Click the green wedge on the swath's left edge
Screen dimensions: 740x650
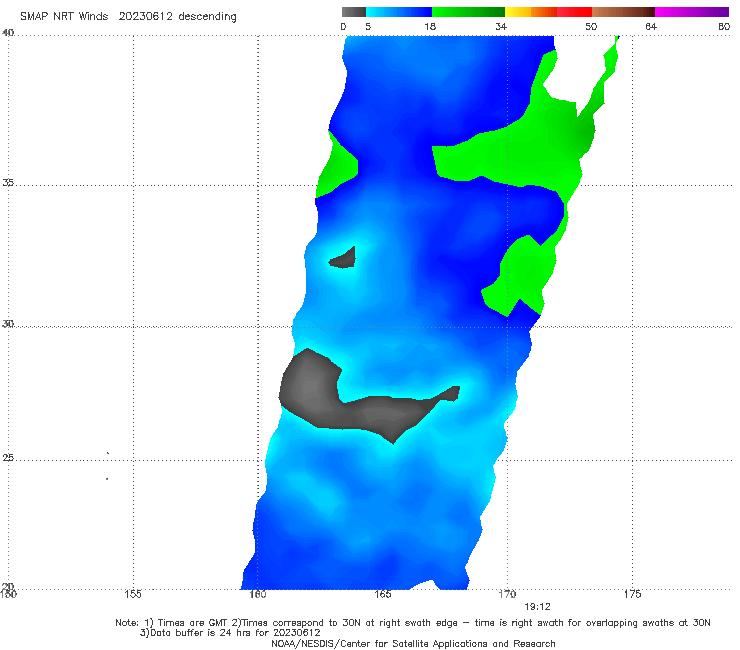pos(337,165)
